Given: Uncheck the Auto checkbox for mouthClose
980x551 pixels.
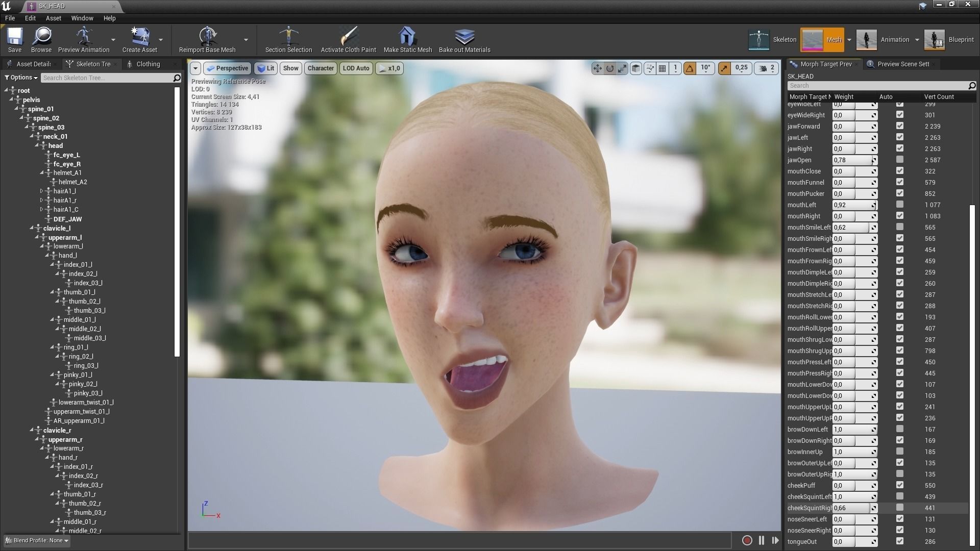Looking at the screenshot, I should point(899,171).
